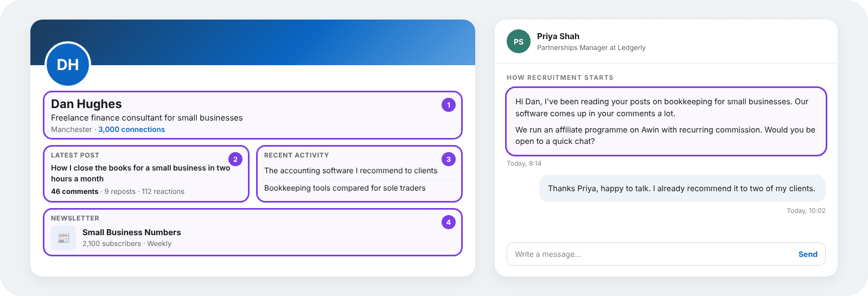This screenshot has height=296, width=868.
Task: Open 'The accounting software I recommend to clients'
Action: (x=350, y=171)
